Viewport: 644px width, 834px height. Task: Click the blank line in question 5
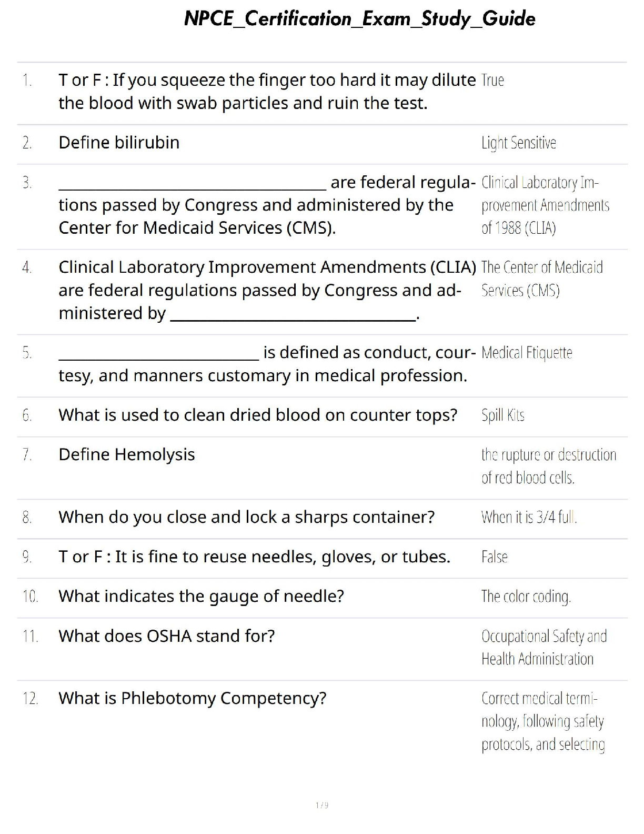[158, 356]
